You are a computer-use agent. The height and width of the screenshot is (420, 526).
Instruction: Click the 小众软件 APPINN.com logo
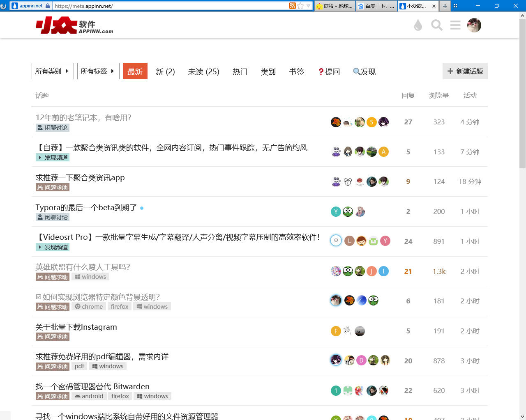pyautogui.click(x=74, y=25)
